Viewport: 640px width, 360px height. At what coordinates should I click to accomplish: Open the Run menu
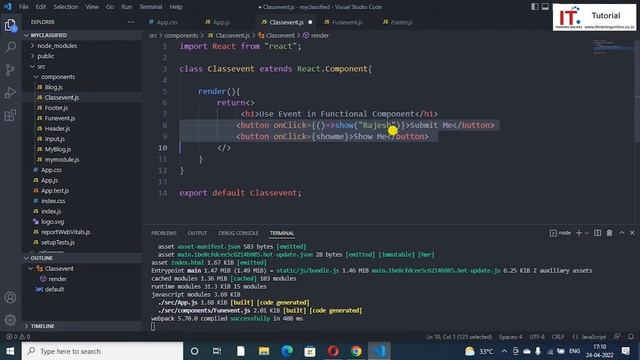tap(127, 7)
